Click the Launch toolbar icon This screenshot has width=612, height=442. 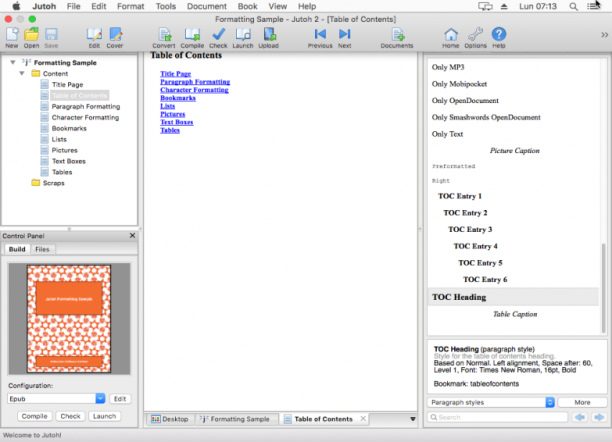coord(243,38)
